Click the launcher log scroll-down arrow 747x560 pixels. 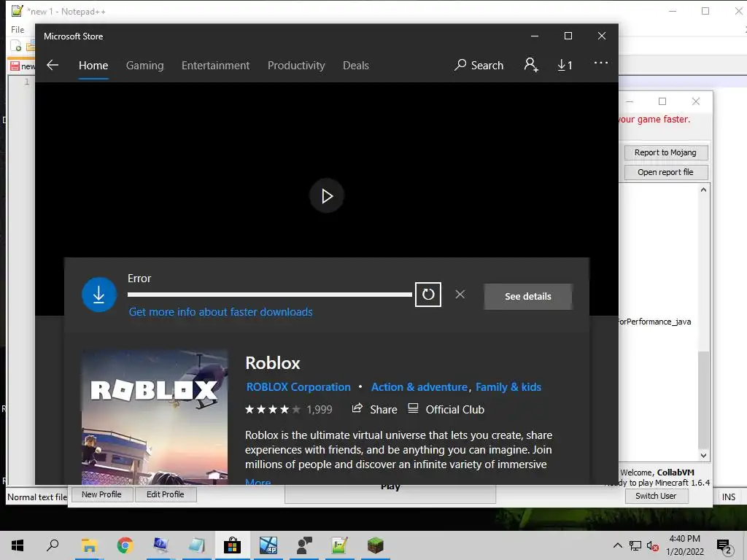703,455
